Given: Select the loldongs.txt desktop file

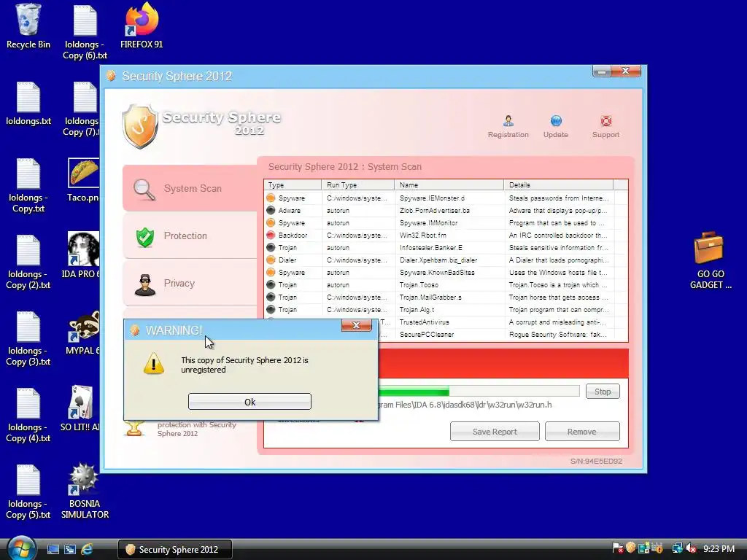Looking at the screenshot, I should [x=28, y=104].
